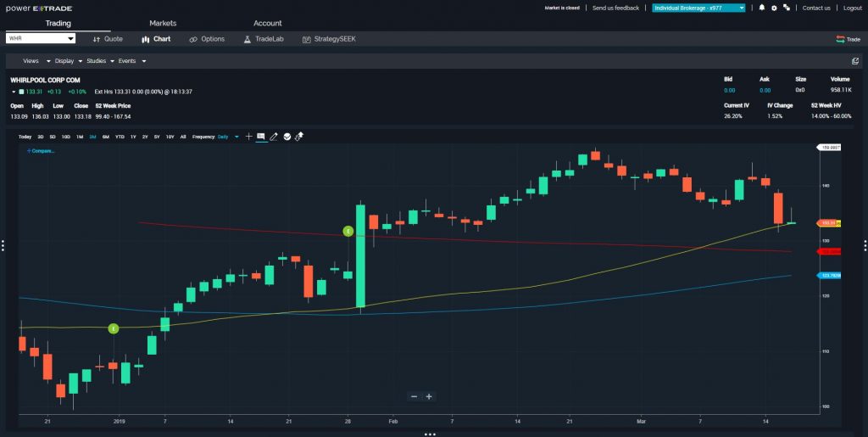
Task: Click Send us feedback link
Action: point(615,8)
